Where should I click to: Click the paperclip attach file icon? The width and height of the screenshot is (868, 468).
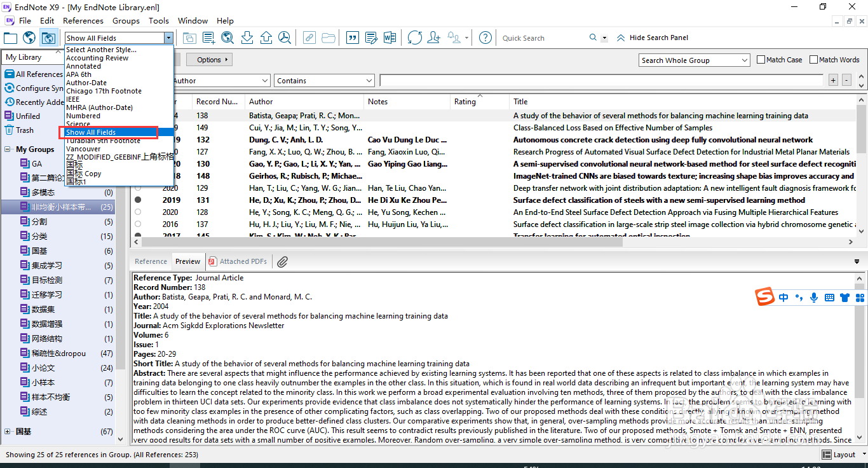coord(283,261)
